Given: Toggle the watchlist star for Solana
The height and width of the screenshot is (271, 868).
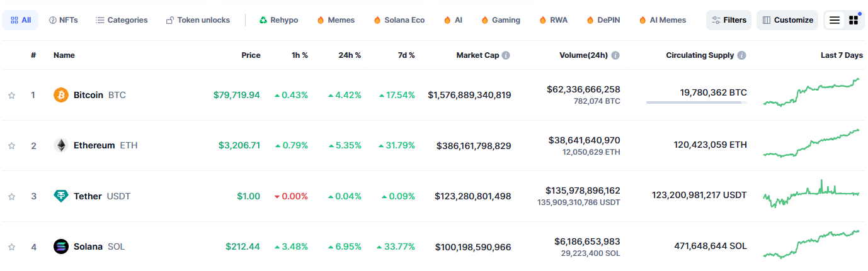Looking at the screenshot, I should pos(11,247).
